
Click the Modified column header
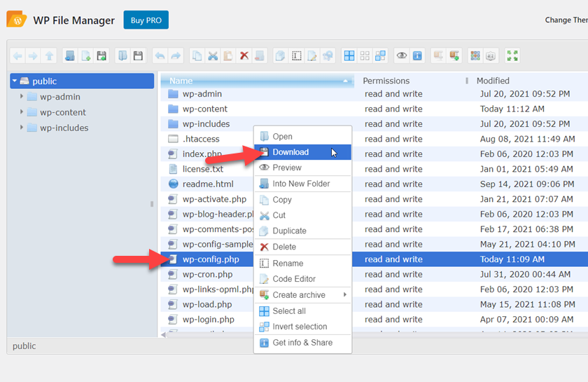point(493,81)
